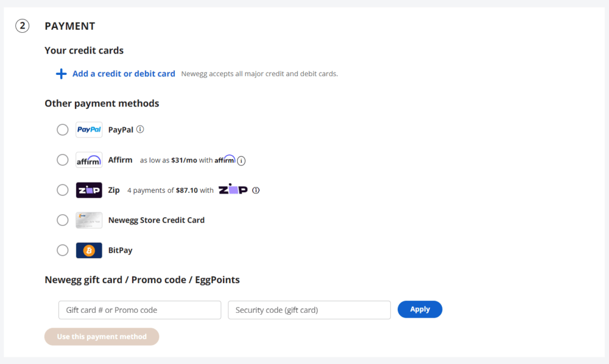The height and width of the screenshot is (364, 609).
Task: Focus the Security code gift card field
Action: coord(309,310)
